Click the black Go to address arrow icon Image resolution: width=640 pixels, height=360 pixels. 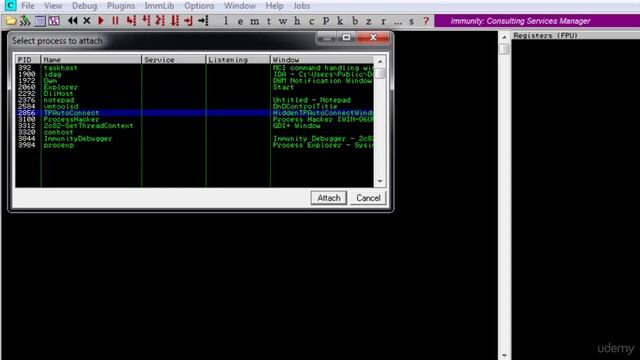tap(203, 21)
